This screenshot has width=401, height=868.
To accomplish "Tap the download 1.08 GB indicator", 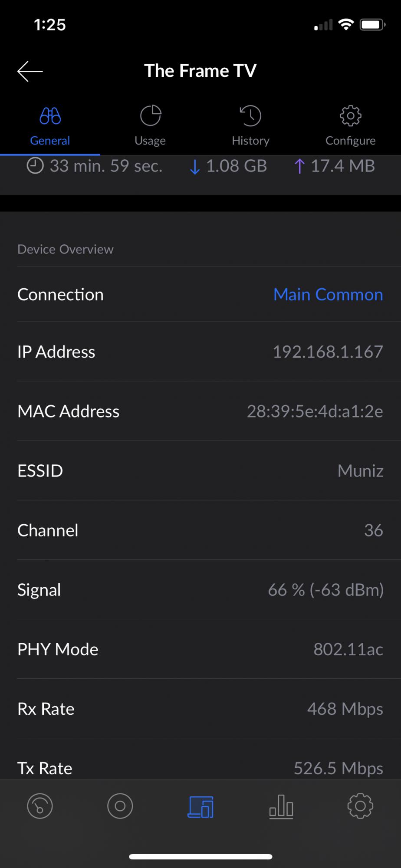I will point(229,166).
